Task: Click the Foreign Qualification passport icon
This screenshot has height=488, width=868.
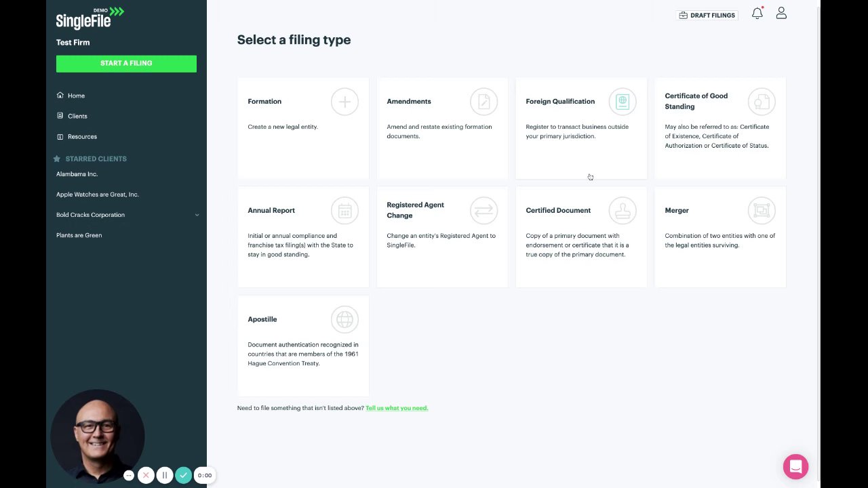Action: tap(623, 102)
